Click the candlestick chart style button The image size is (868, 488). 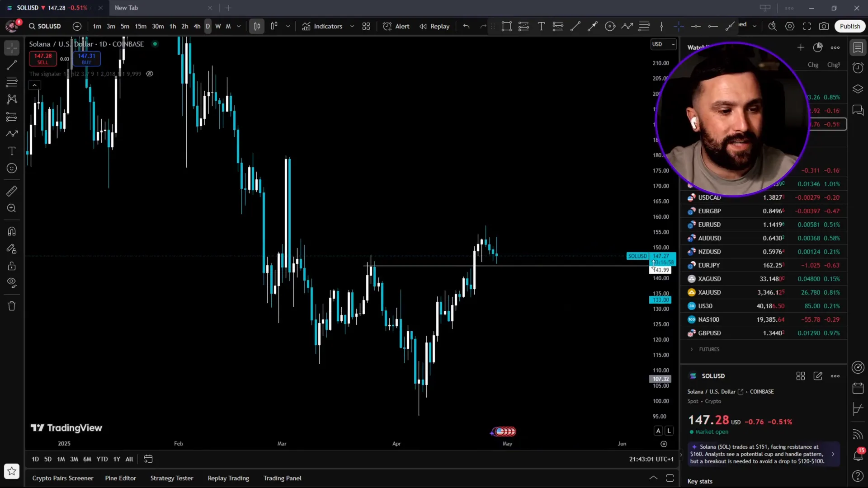(x=257, y=26)
